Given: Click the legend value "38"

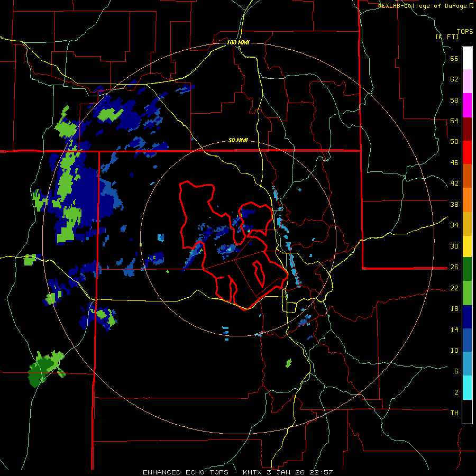Looking at the screenshot, I should [x=454, y=204].
